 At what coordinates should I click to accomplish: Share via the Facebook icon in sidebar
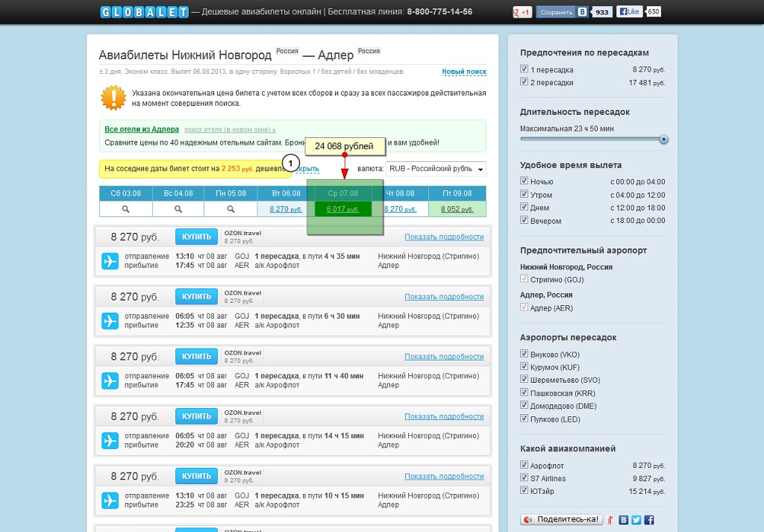[x=648, y=519]
